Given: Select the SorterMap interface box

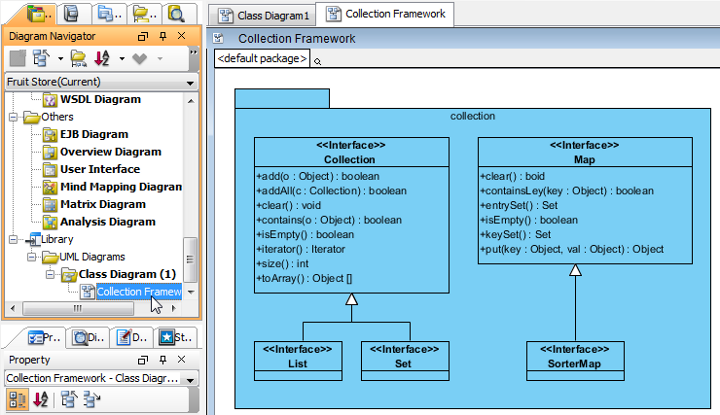Looking at the screenshot, I should click(x=575, y=361).
